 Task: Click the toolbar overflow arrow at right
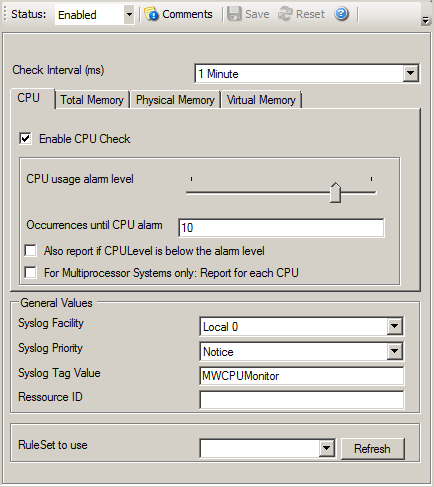pyautogui.click(x=425, y=21)
